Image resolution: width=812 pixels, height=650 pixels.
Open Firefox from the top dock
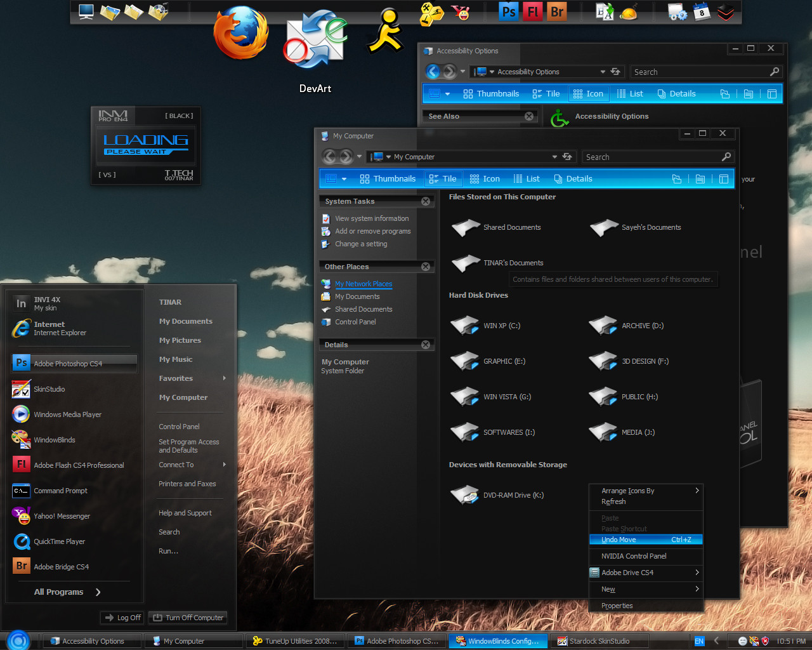click(x=240, y=34)
